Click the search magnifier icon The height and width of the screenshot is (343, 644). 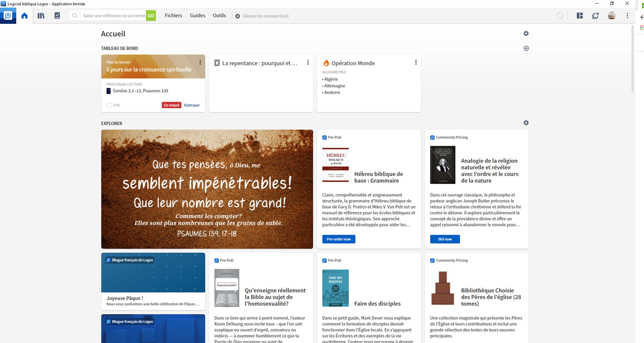[75, 16]
